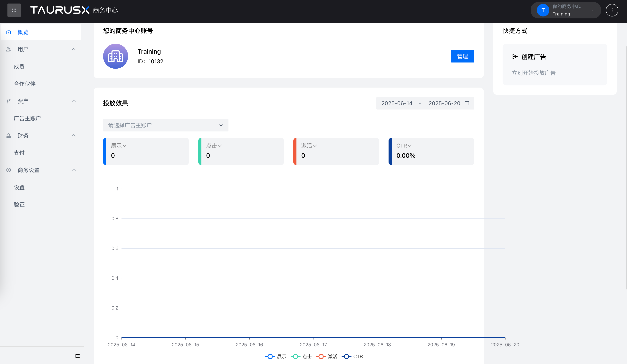Collapse the 商务设置 sidebar section chevron
The width and height of the screenshot is (627, 364).
(74, 170)
